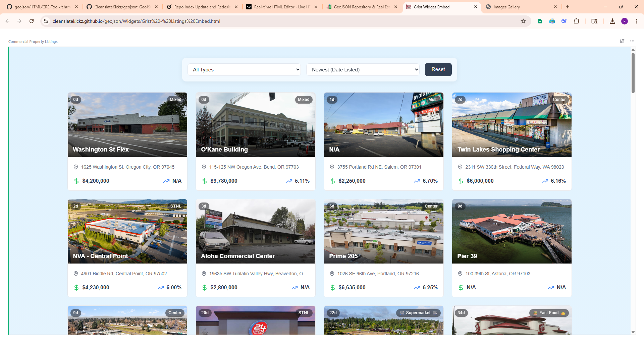Image resolution: width=644 pixels, height=346 pixels.
Task: Click the Mixed badge on O'Kane Building
Action: (x=304, y=100)
